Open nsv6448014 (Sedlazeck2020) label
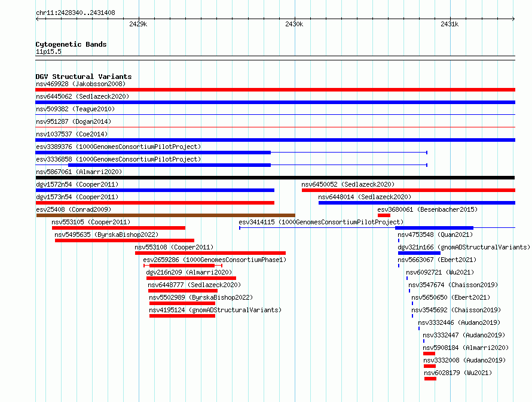 point(365,197)
